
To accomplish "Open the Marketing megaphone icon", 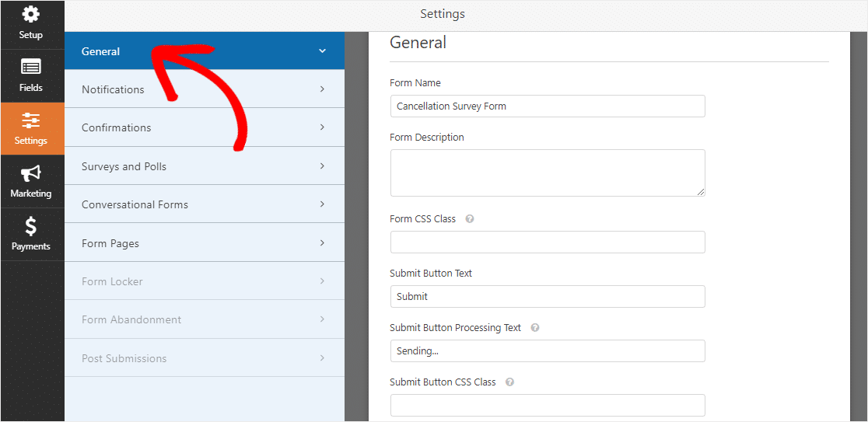I will 31,173.
